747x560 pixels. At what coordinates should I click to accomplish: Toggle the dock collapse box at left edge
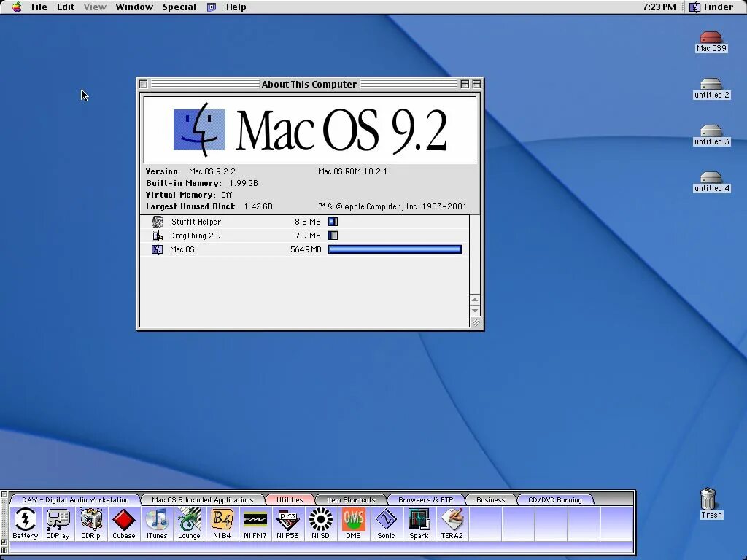point(4,495)
